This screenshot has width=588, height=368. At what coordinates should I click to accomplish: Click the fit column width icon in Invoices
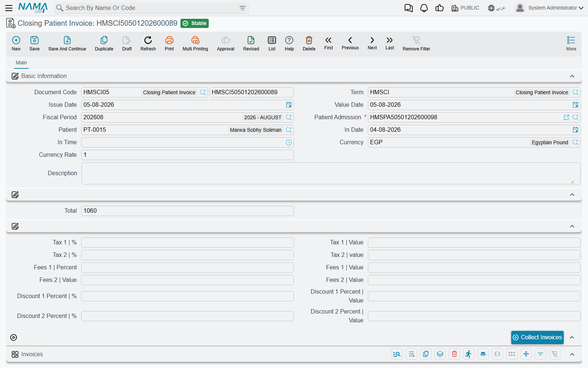pyautogui.click(x=497, y=354)
